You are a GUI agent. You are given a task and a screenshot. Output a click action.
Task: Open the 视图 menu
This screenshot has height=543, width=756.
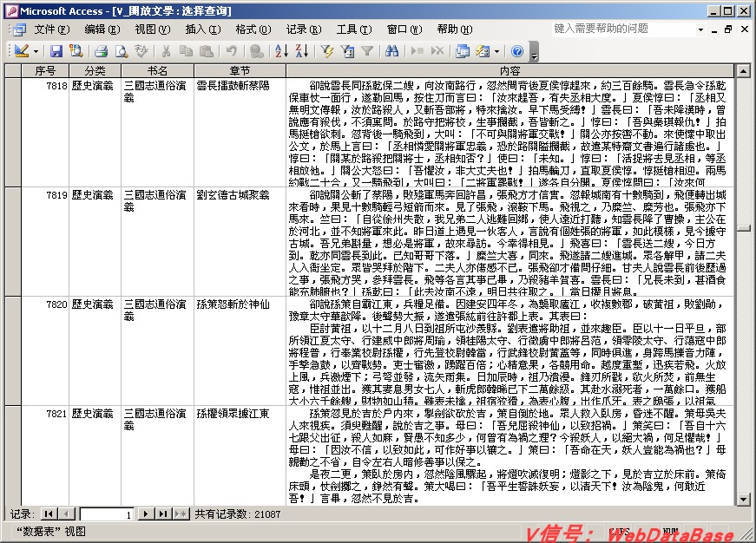(x=153, y=29)
